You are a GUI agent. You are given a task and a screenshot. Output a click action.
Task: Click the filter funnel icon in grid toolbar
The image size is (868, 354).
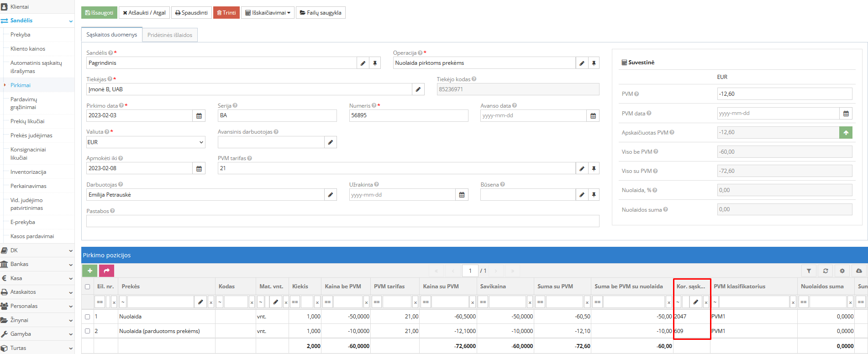(x=809, y=271)
